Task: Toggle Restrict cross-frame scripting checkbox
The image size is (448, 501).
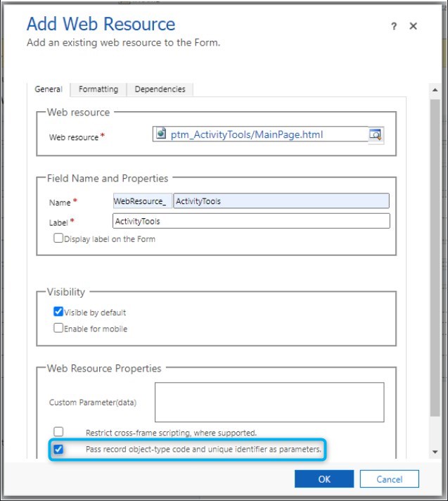Action: [x=58, y=432]
